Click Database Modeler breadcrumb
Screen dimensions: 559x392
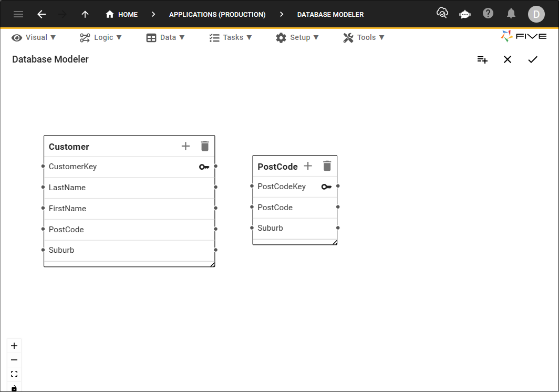point(330,15)
